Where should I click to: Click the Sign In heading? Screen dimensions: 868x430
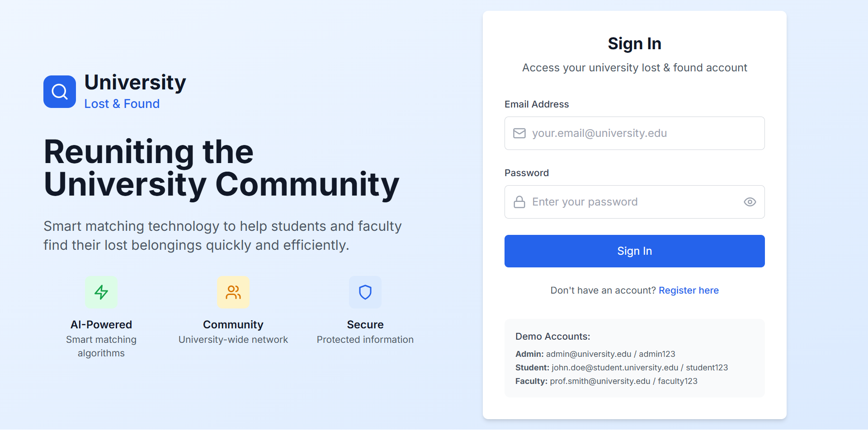click(x=635, y=44)
